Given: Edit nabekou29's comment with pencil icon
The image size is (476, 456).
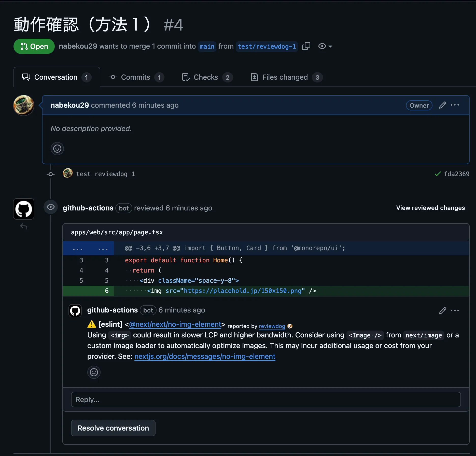Looking at the screenshot, I should [442, 105].
